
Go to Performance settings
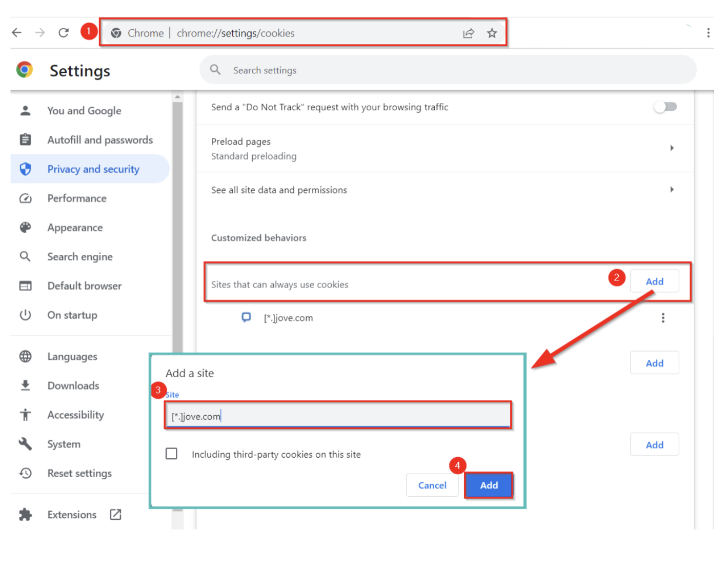[x=77, y=198]
